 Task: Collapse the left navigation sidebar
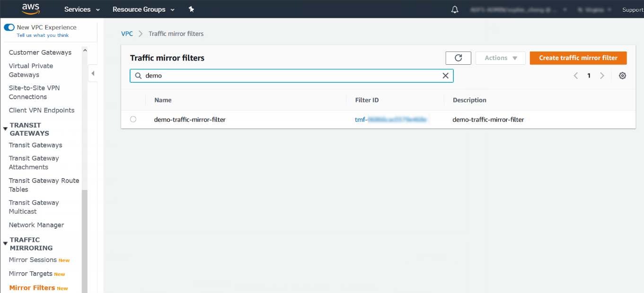click(x=93, y=73)
